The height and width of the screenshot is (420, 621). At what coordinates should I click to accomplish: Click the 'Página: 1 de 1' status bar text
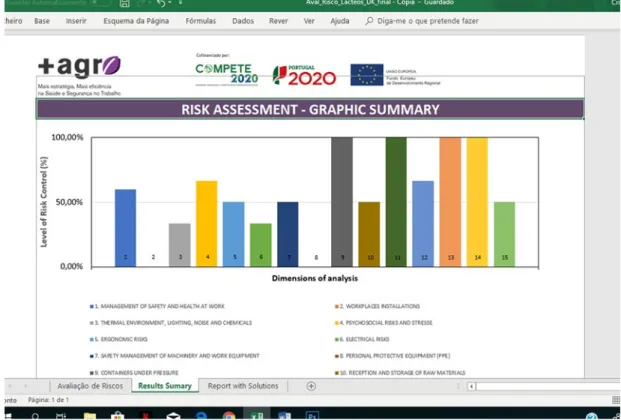[49, 400]
